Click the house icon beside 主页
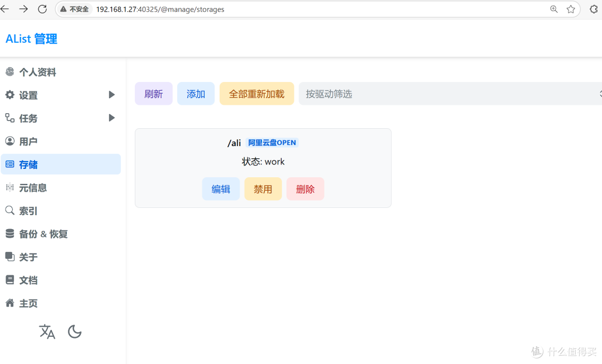Image resolution: width=602 pixels, height=364 pixels. (9, 303)
